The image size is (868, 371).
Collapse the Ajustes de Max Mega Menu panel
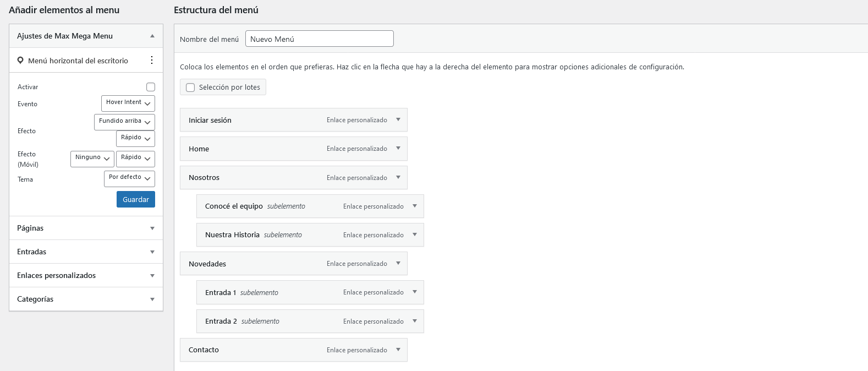pyautogui.click(x=152, y=36)
